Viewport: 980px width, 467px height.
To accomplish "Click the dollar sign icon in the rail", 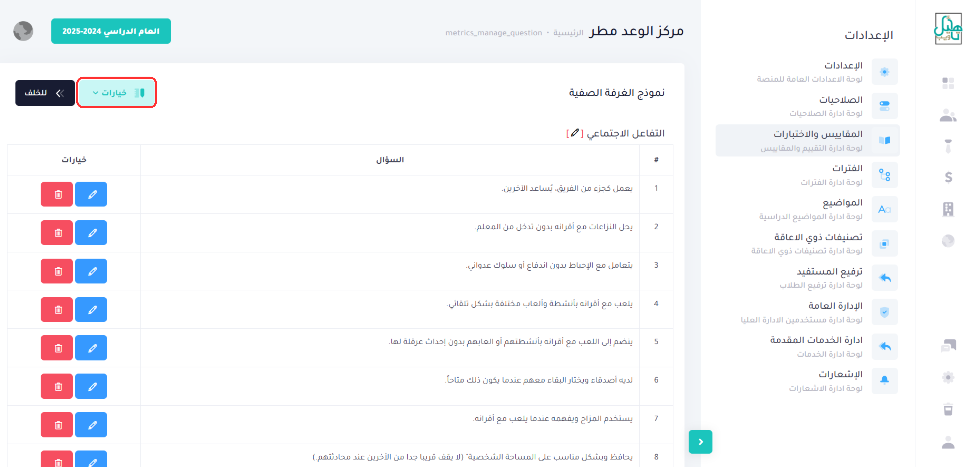I will tap(948, 177).
